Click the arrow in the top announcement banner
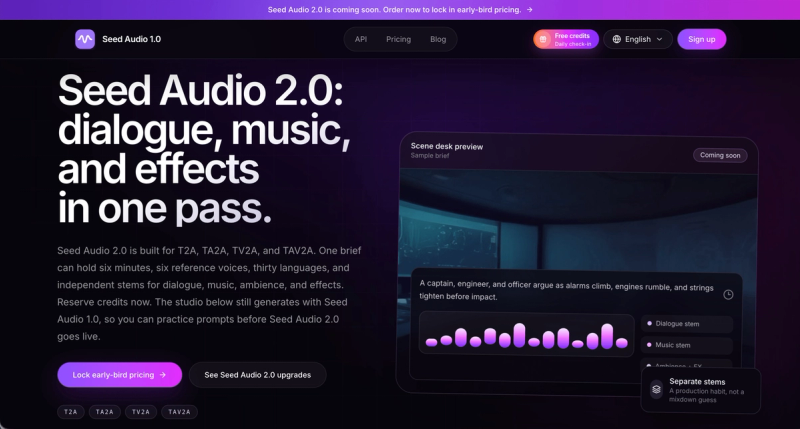This screenshot has width=800, height=429. pos(530,10)
